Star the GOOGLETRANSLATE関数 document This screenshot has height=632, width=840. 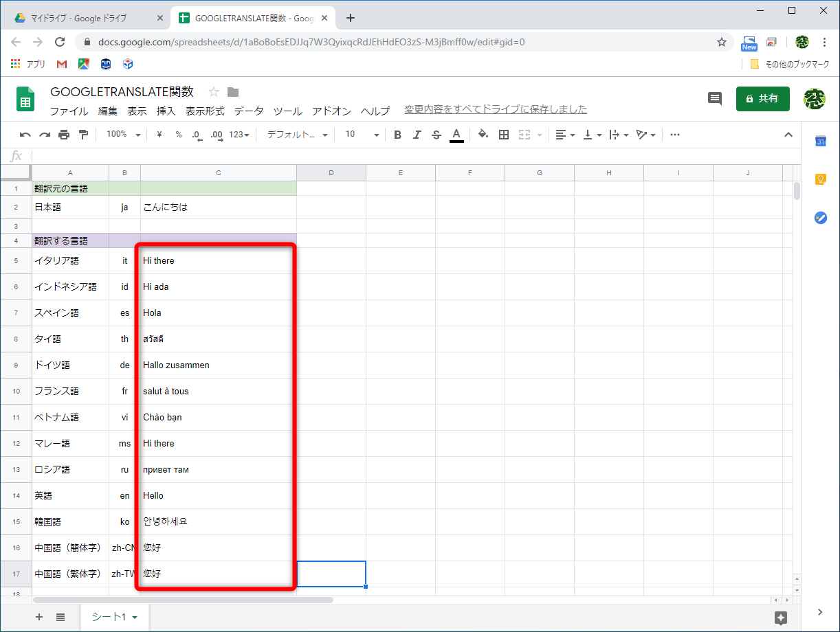click(x=214, y=92)
